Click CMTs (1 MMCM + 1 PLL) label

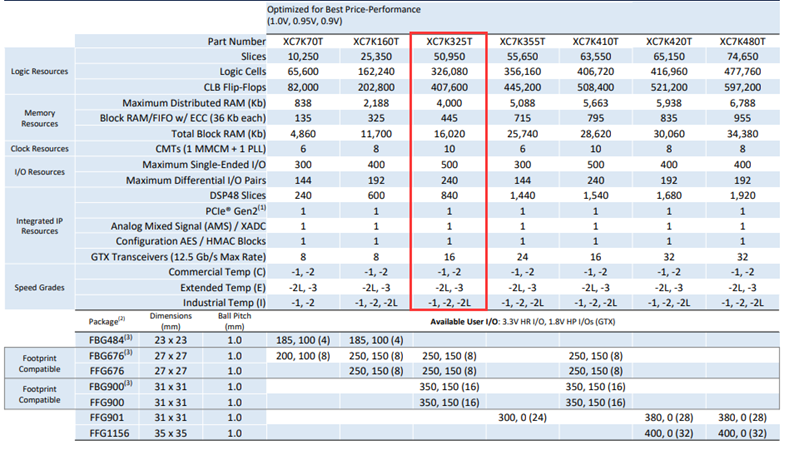(210, 149)
